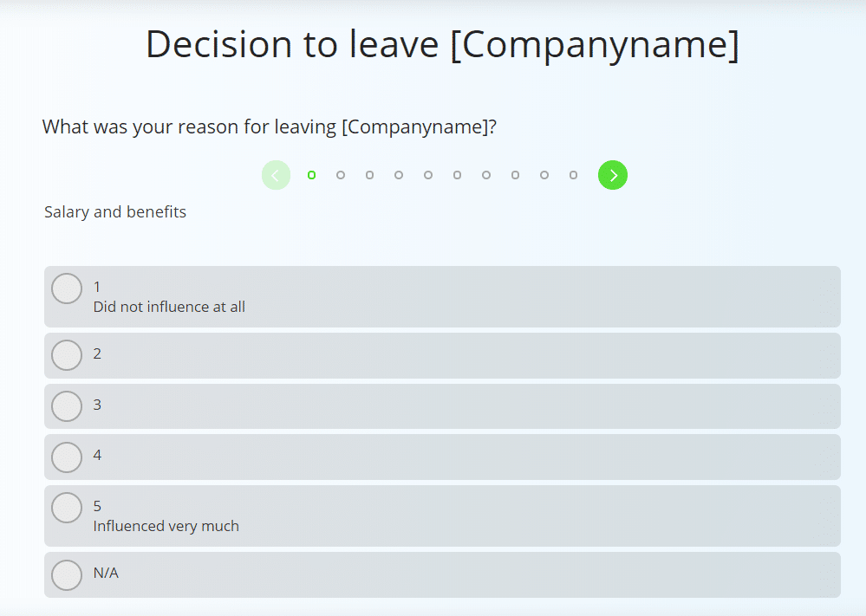Click the green forward arrow
This screenshot has height=616, width=866.
[613, 175]
